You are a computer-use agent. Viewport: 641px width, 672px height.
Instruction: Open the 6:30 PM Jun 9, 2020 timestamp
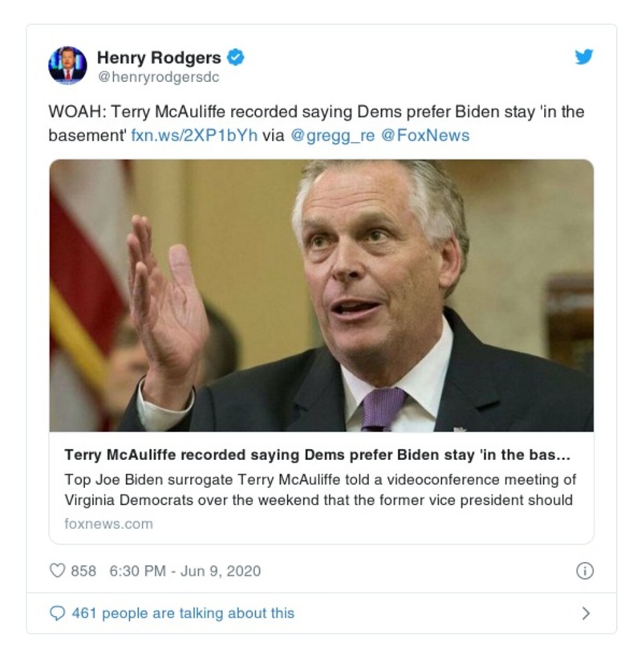coord(185,571)
